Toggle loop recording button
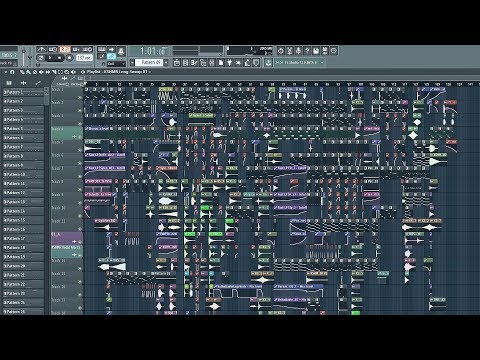Image resolution: width=480 pixels, height=360 pixels. point(88,50)
